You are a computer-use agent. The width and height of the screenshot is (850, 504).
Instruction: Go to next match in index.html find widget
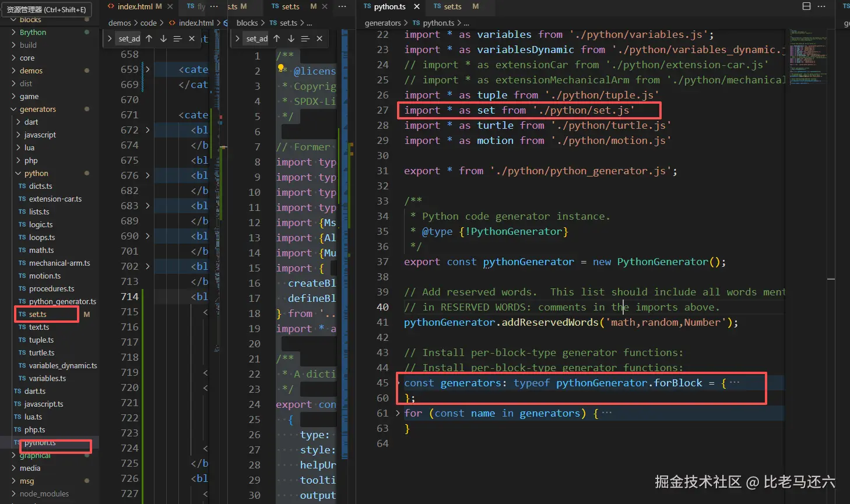point(163,38)
